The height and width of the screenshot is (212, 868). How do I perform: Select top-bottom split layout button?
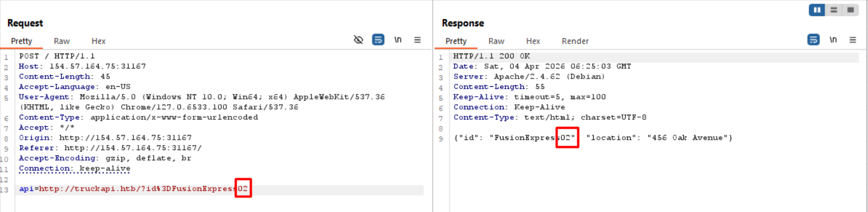(x=834, y=10)
